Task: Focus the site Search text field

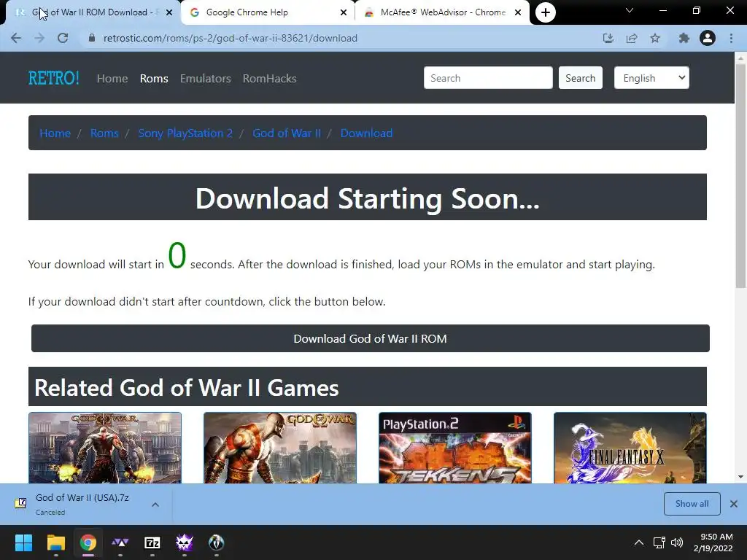Action: point(488,77)
